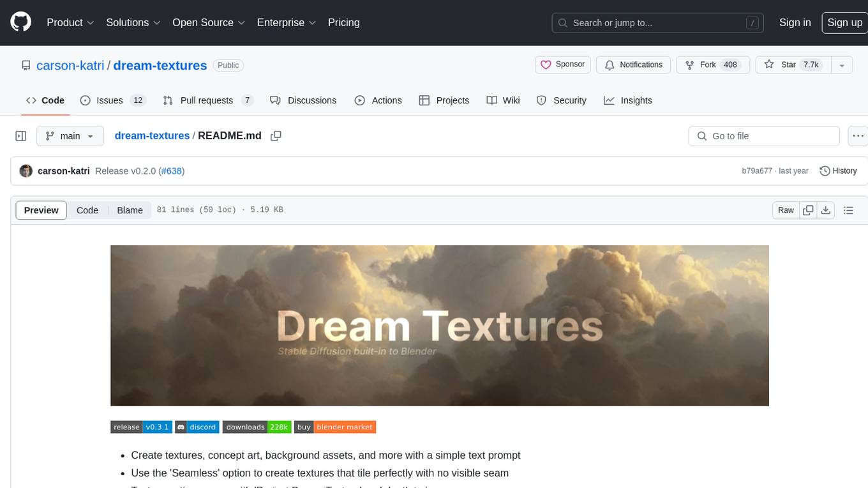Open the Pull requests tab
This screenshot has width=868, height=488.
[208, 100]
